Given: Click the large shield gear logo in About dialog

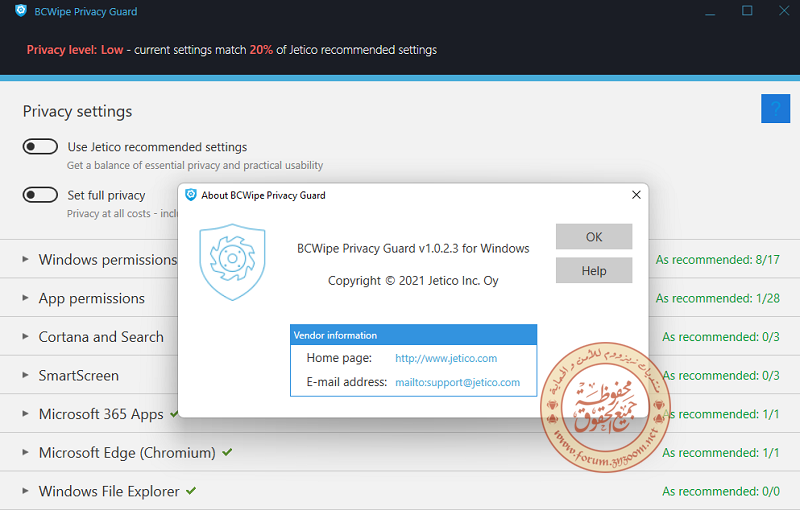Looking at the screenshot, I should click(x=232, y=262).
